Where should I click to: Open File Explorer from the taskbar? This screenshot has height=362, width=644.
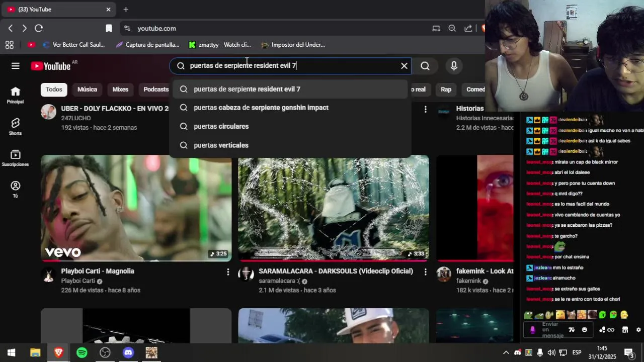35,352
